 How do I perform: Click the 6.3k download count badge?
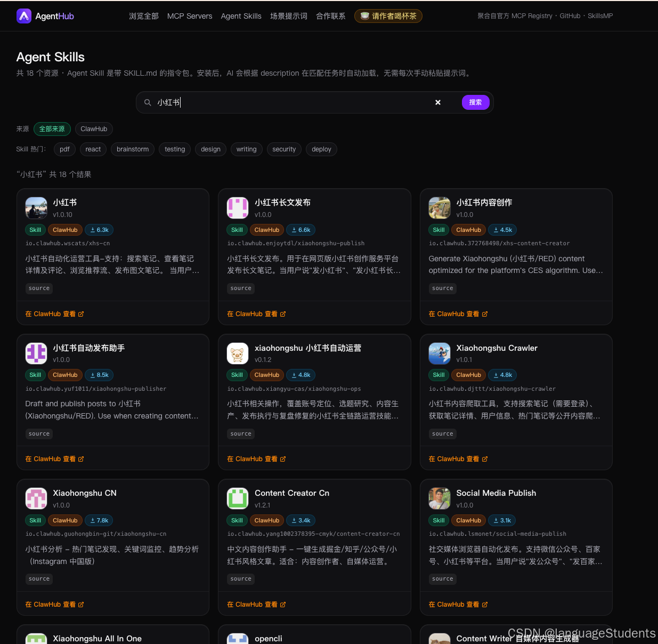(99, 230)
